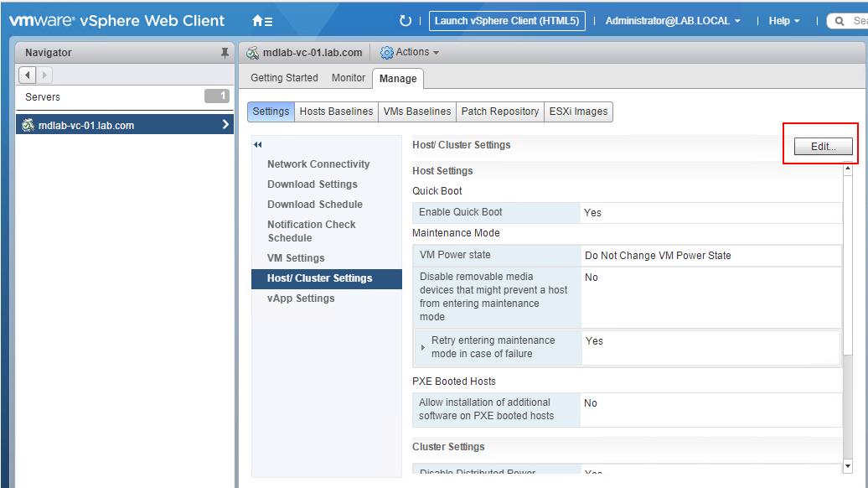Open Network Connectivity settings
Screen dimensions: 868x488
coord(318,164)
